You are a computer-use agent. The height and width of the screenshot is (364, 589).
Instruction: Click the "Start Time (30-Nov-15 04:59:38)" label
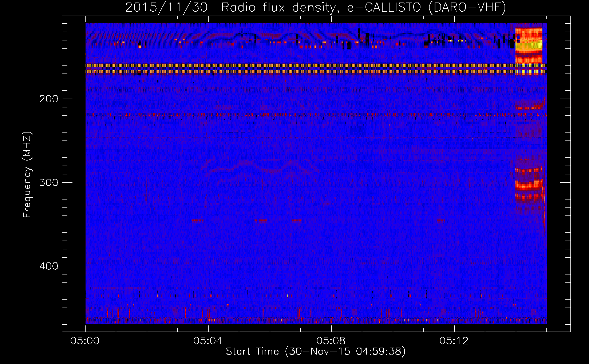click(316, 352)
